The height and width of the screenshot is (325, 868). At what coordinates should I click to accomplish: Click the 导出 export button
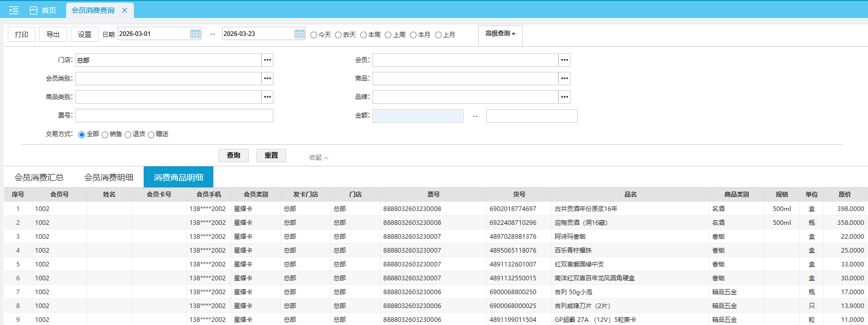(x=53, y=34)
